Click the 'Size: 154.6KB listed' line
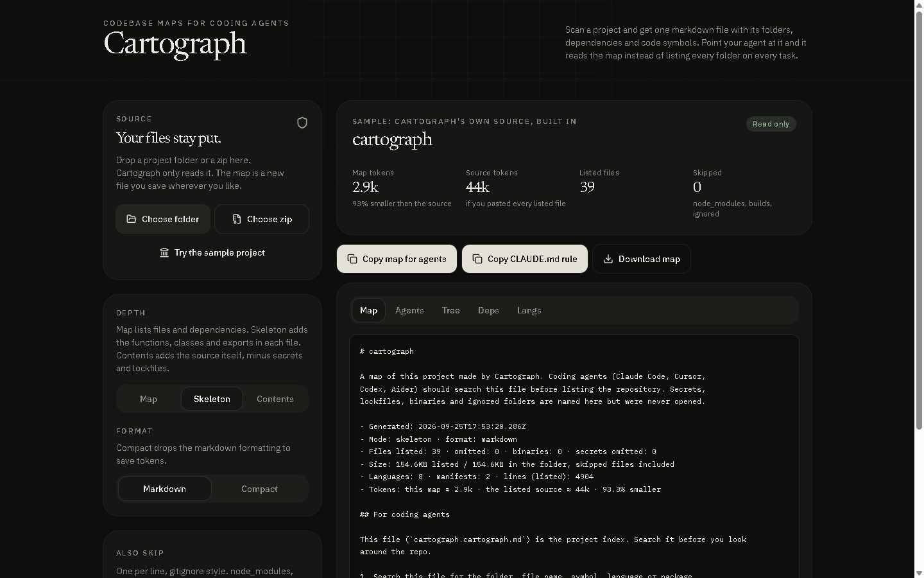924x578 pixels. point(517,464)
